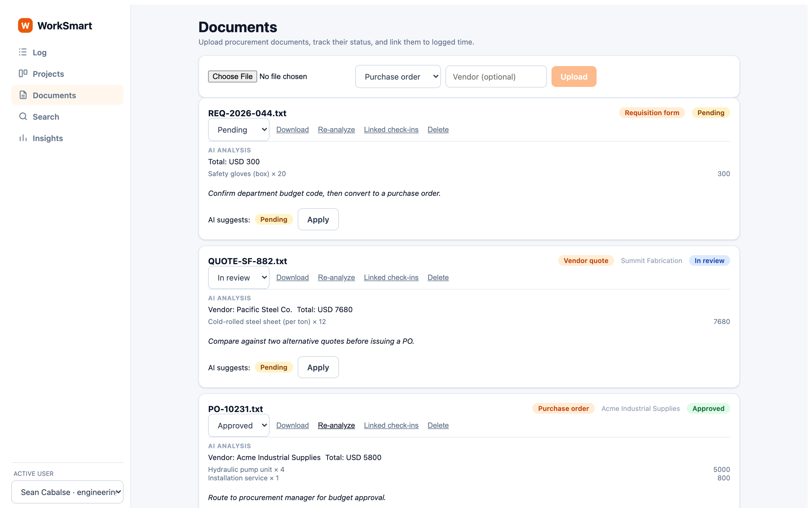Click 'Total: USD 300' text
This screenshot has height=508, width=812.
coord(234,162)
